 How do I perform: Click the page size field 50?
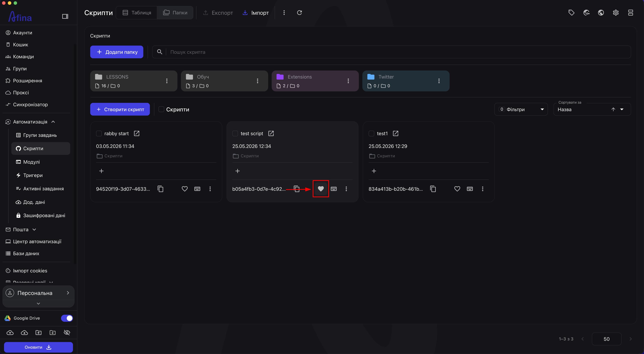606,339
